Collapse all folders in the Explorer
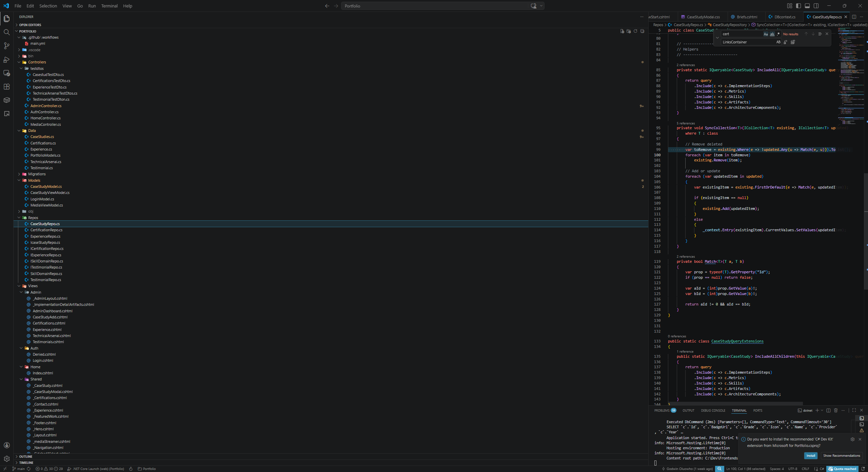 pyautogui.click(x=642, y=31)
